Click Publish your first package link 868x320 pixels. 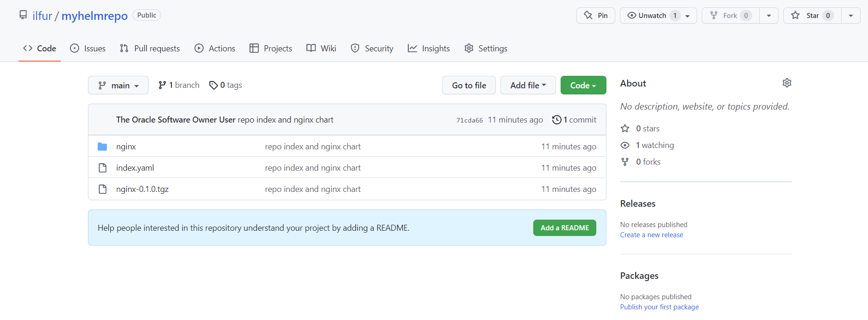tap(660, 307)
